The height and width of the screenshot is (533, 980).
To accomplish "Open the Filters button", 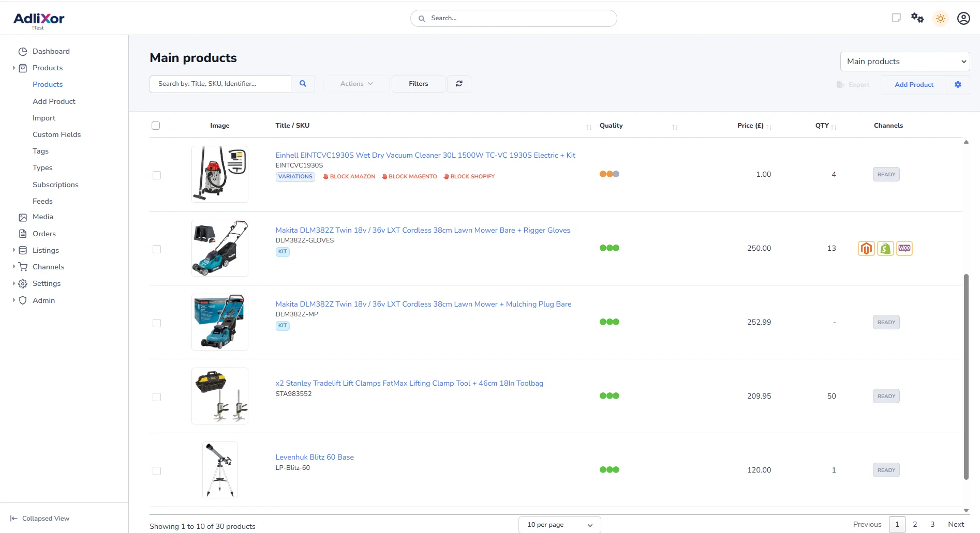I will 418,84.
